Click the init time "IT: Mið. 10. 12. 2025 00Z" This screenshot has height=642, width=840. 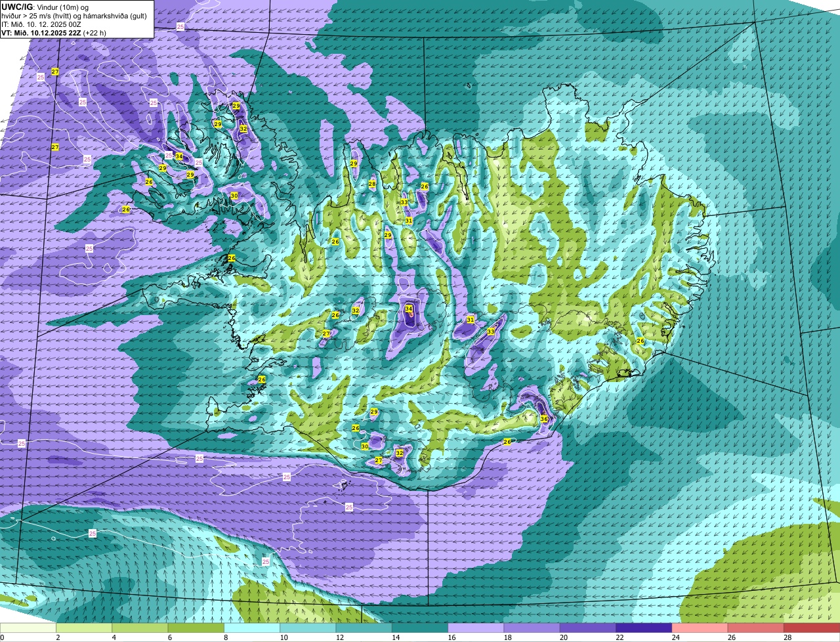tap(41, 24)
